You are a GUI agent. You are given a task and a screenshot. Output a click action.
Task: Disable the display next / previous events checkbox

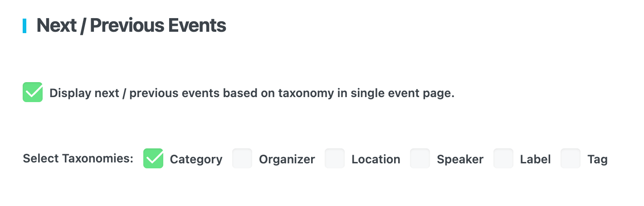33,92
